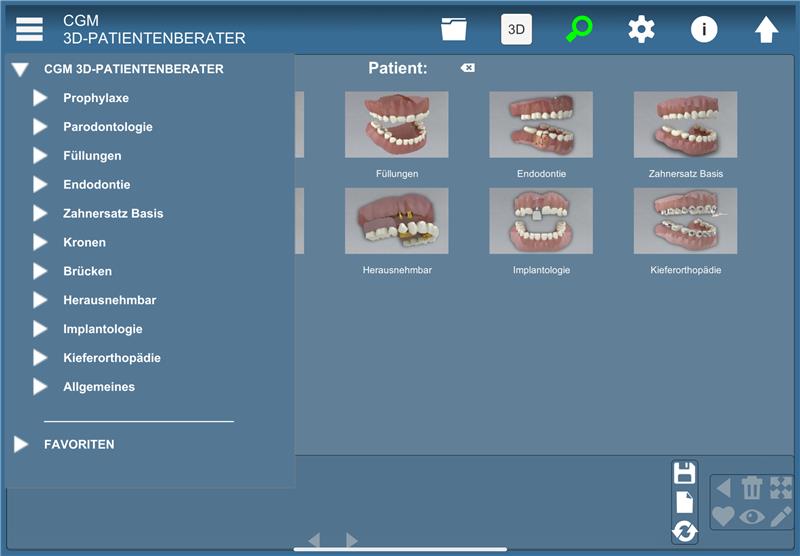Click the up arrow icon in the header

(x=766, y=30)
